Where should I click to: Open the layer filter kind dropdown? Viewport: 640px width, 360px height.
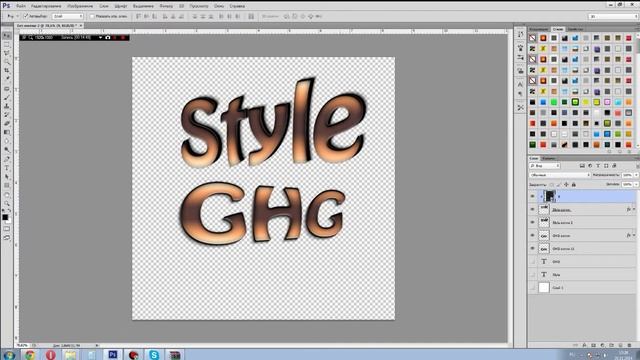point(545,166)
